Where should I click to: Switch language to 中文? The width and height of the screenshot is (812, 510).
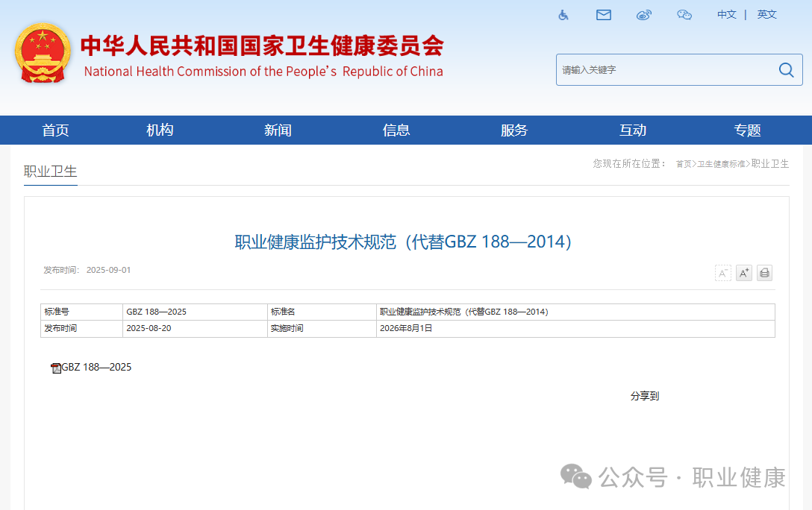727,15
